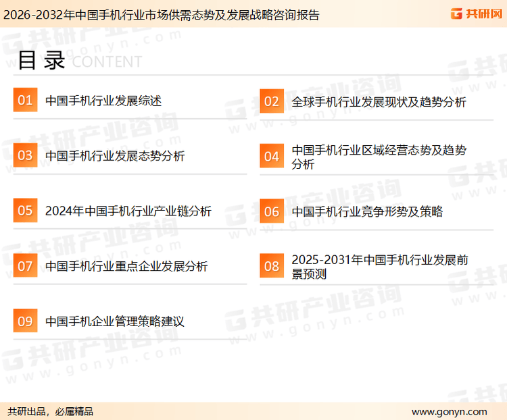Screen dimensions: 507x420
Task: Click the orange 01 number badge
Action: coord(25,101)
